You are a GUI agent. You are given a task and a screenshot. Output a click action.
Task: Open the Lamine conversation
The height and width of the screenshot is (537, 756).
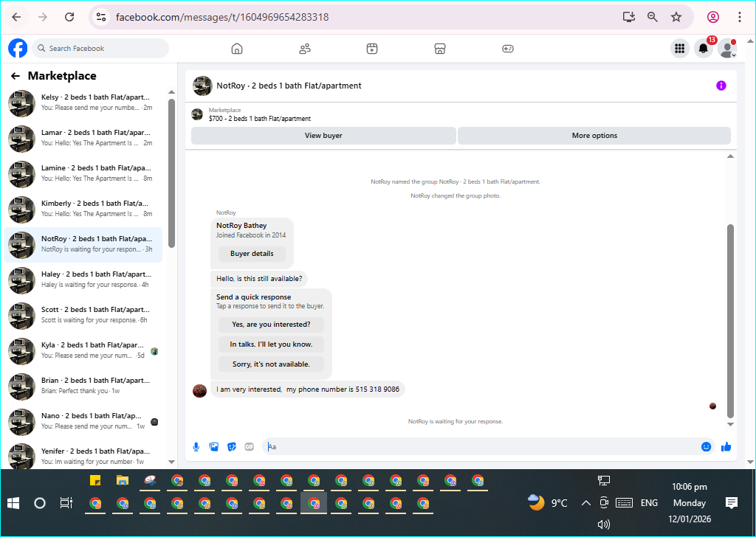(83, 174)
